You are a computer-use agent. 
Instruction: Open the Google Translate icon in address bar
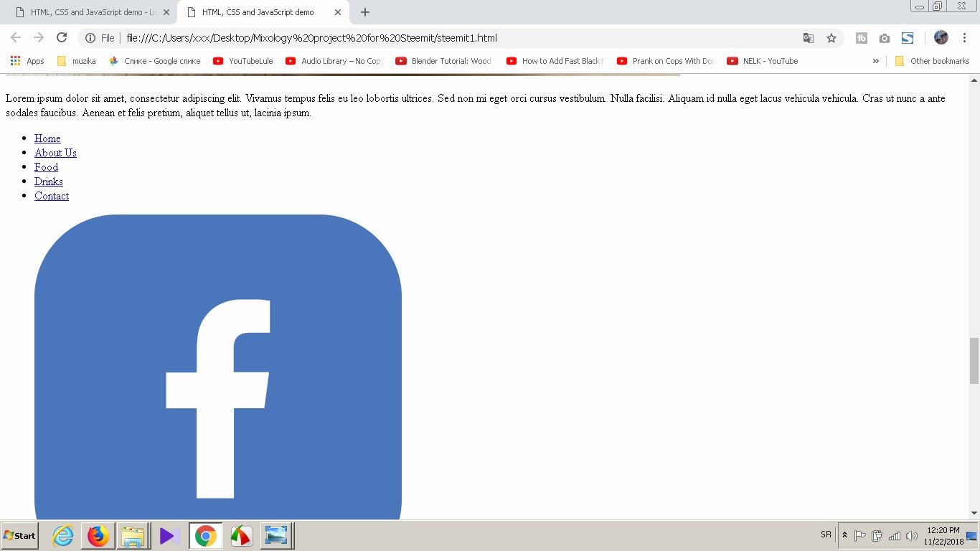pos(809,38)
